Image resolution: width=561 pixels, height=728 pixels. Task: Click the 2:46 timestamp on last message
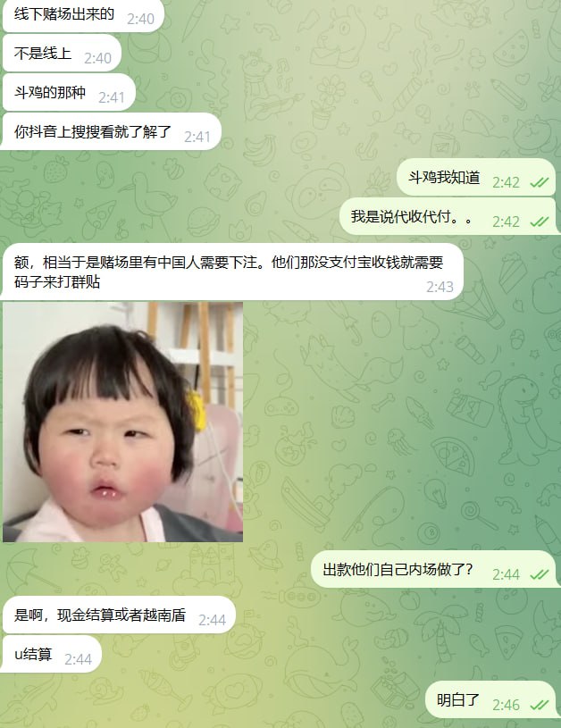pyautogui.click(x=506, y=705)
